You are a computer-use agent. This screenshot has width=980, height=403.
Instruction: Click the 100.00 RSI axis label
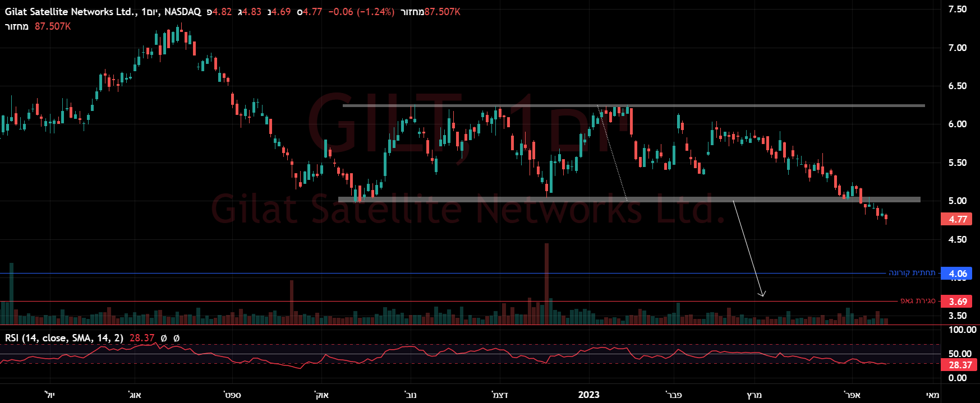(962, 330)
